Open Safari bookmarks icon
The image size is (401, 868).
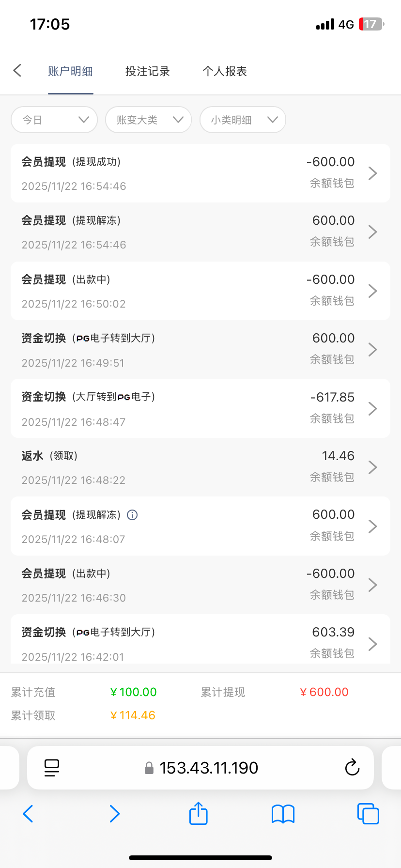(x=283, y=814)
